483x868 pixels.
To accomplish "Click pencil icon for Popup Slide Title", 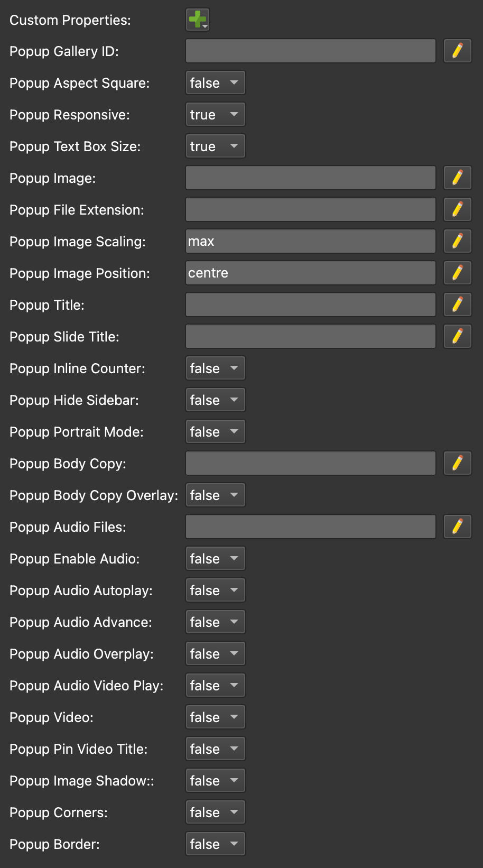I will [x=458, y=337].
